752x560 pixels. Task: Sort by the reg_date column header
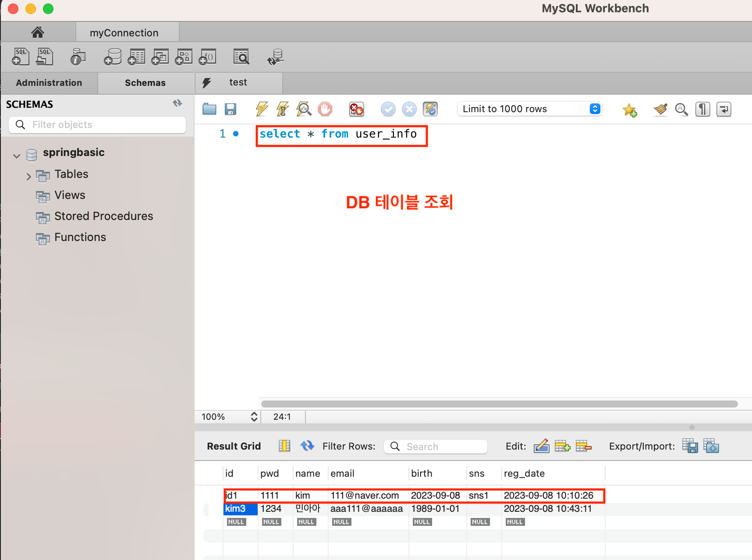[x=553, y=473]
